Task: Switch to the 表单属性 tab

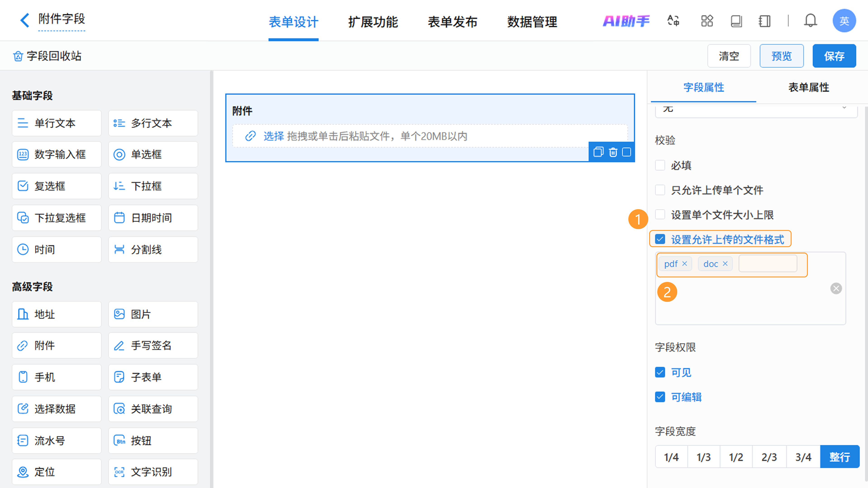Action: click(x=808, y=88)
